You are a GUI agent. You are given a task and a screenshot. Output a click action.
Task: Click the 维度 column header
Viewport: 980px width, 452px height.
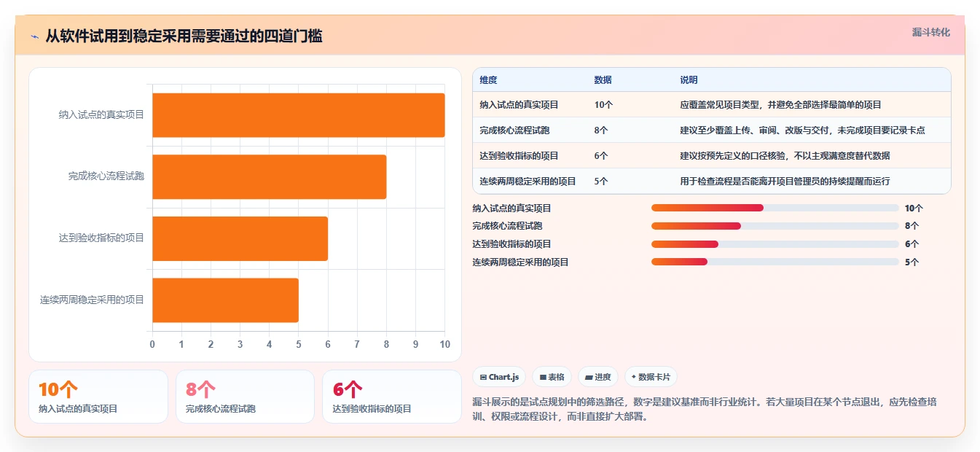click(x=488, y=80)
